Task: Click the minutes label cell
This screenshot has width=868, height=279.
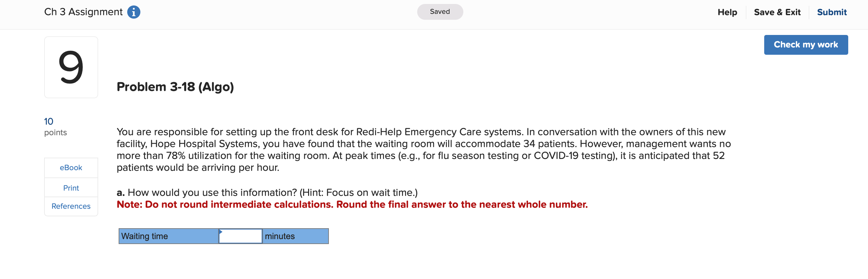Action: (x=280, y=236)
